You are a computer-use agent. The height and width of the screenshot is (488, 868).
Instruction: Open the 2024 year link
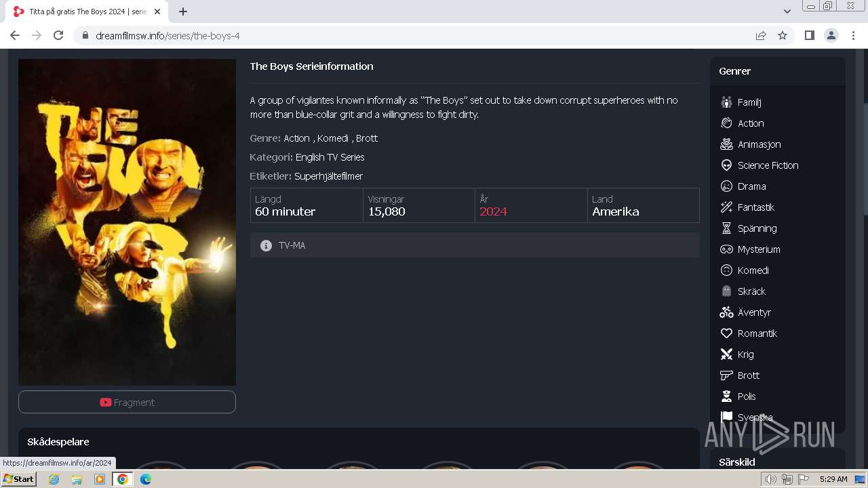pyautogui.click(x=493, y=211)
